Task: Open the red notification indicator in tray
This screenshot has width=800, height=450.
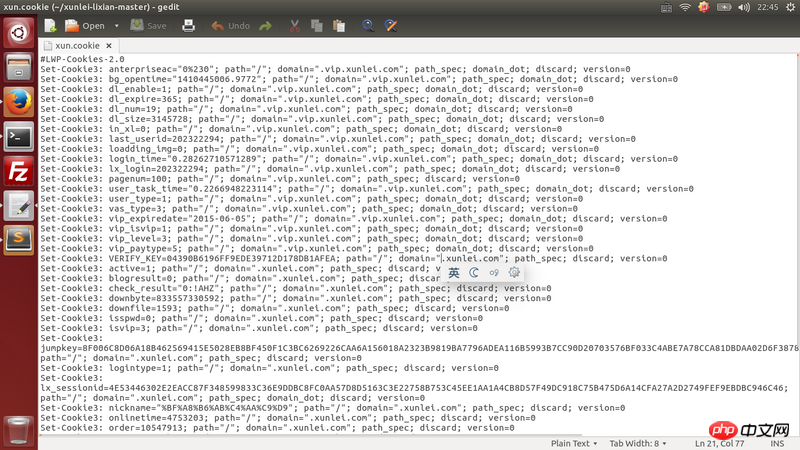Action: click(x=704, y=7)
